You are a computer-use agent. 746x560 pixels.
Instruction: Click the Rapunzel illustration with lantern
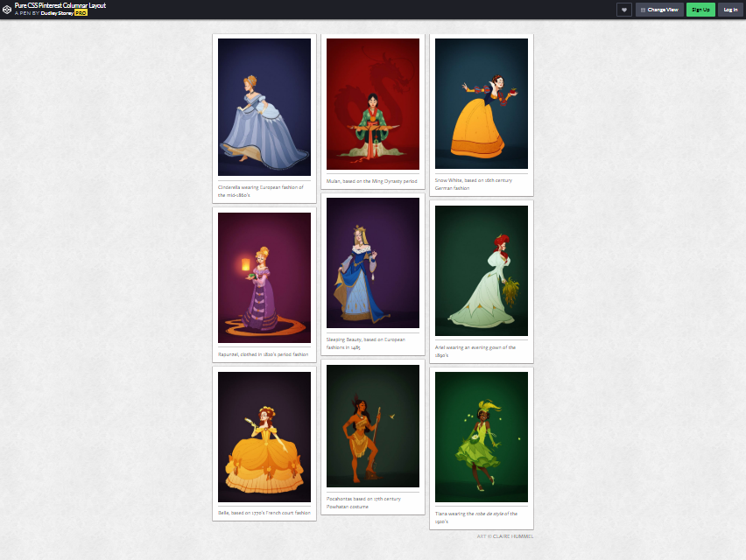(x=264, y=277)
